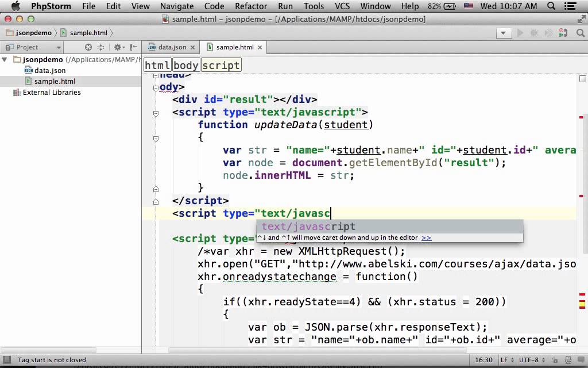
Task: Fold marker at function closing brace
Action: pos(156,189)
